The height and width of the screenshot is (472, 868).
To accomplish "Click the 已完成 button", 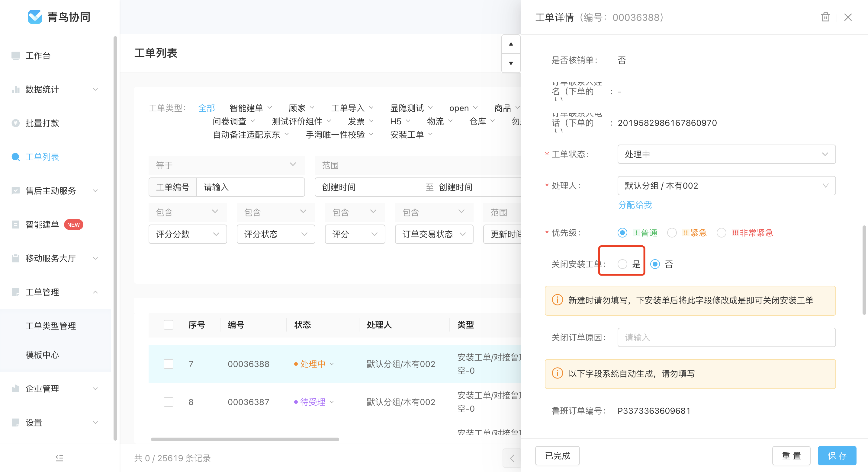I will 557,456.
